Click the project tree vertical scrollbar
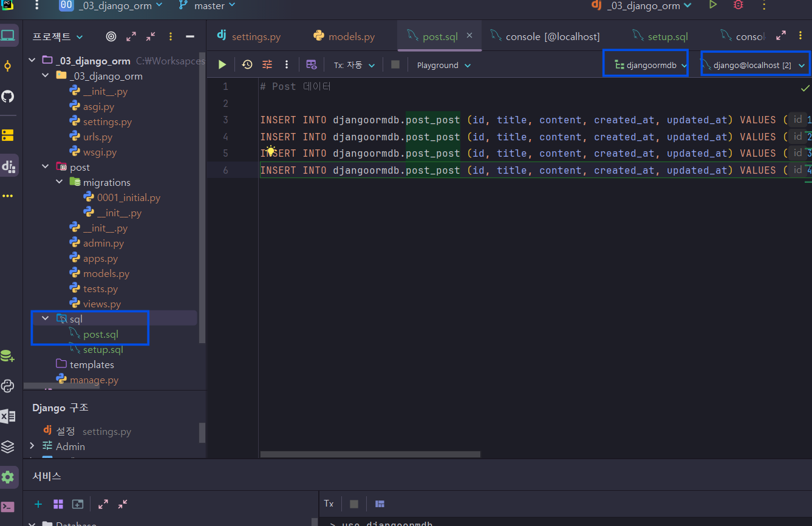The height and width of the screenshot is (526, 812). pos(202,197)
